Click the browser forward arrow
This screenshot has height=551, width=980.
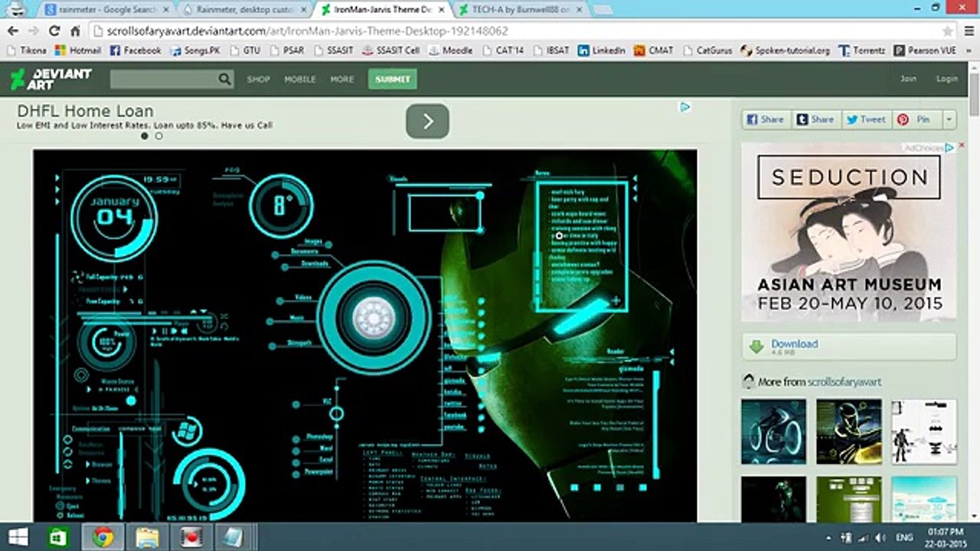pos(33,31)
